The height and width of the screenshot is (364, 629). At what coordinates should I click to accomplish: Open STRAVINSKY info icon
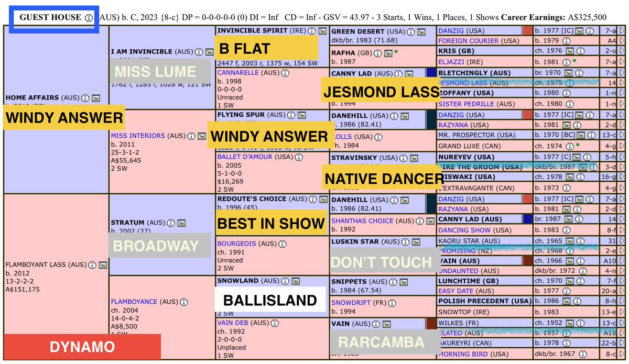(402, 157)
